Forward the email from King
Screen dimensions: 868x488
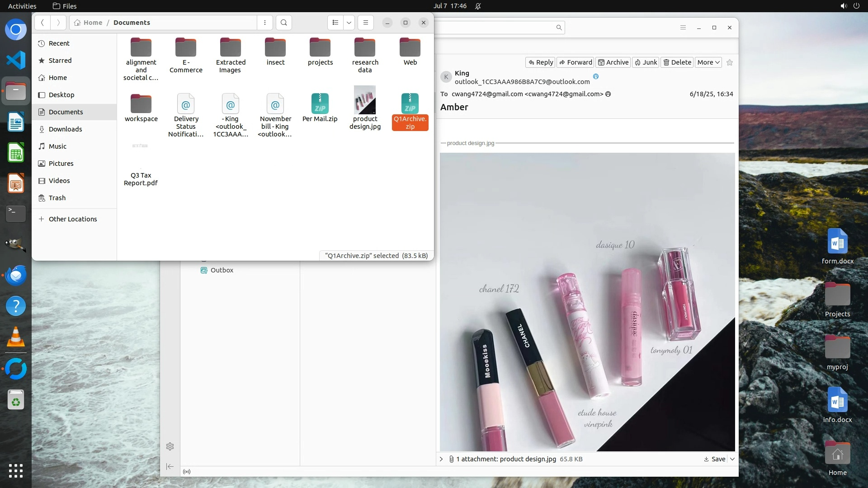pos(575,62)
